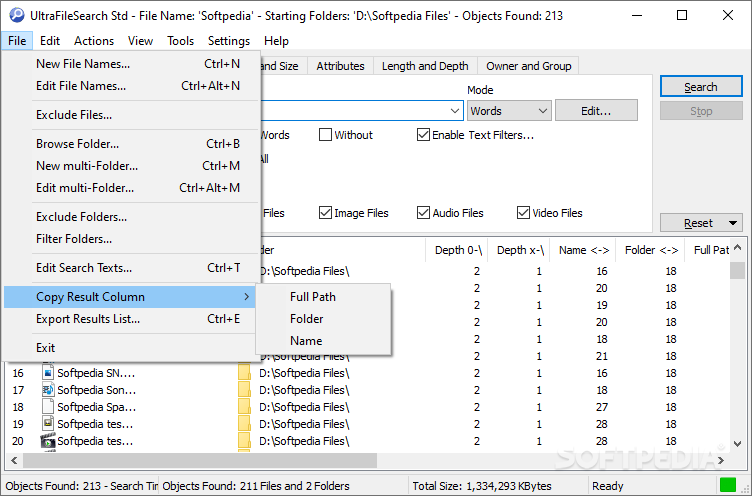
Task: Copy the Full Path result column
Action: (x=324, y=297)
